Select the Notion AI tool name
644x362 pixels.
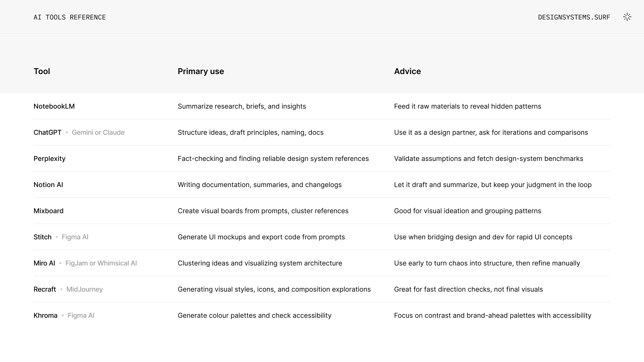(48, 185)
